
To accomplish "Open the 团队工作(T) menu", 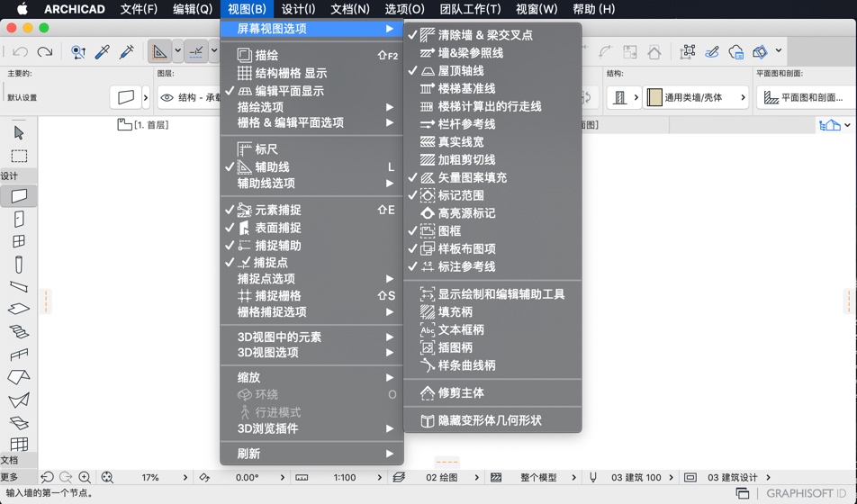I will [x=470, y=9].
